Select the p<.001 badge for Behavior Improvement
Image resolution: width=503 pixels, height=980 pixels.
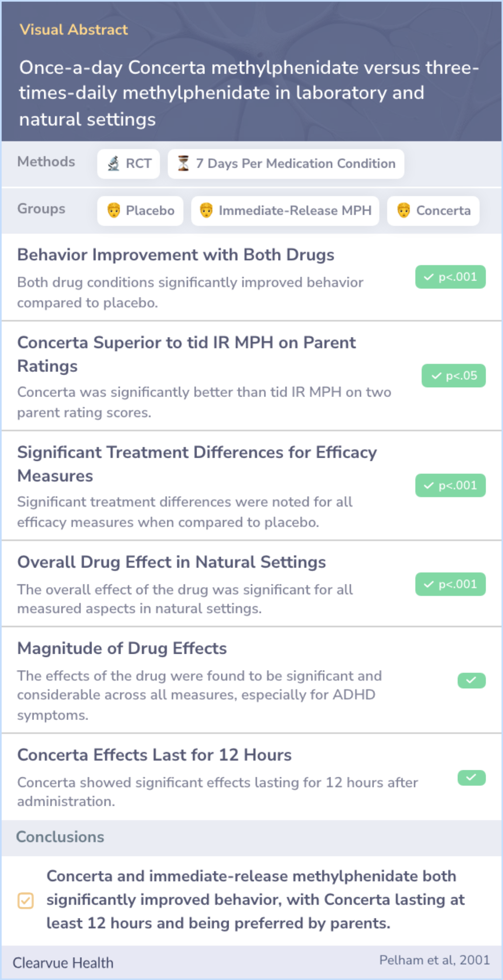coord(450,277)
